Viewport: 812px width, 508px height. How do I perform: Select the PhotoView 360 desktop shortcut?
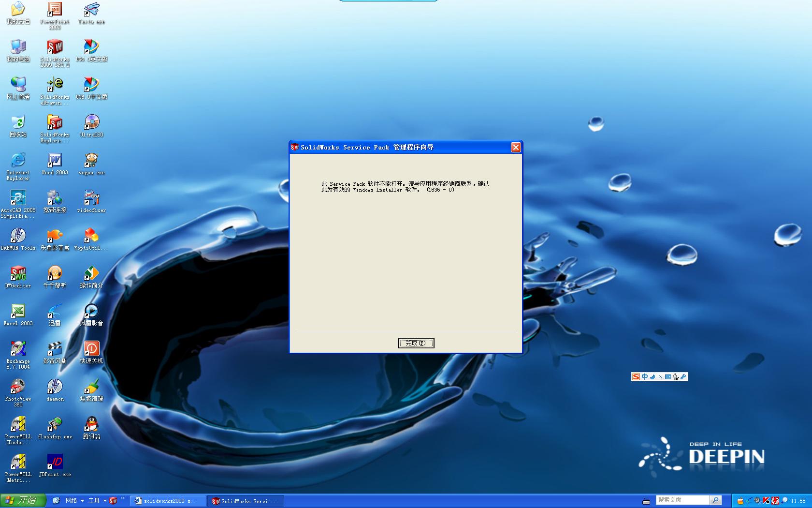pos(18,393)
